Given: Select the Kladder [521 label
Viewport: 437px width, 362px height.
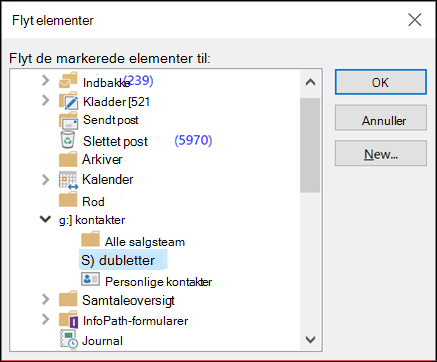Looking at the screenshot, I should point(116,102).
